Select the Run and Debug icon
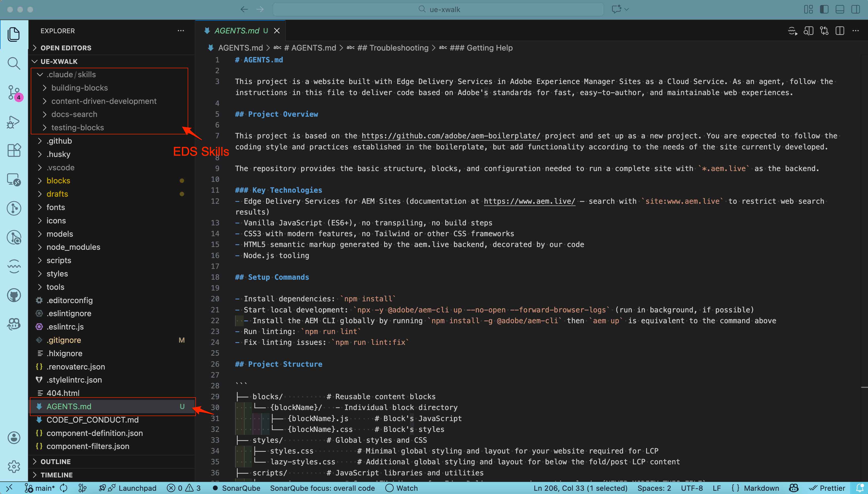 click(14, 121)
